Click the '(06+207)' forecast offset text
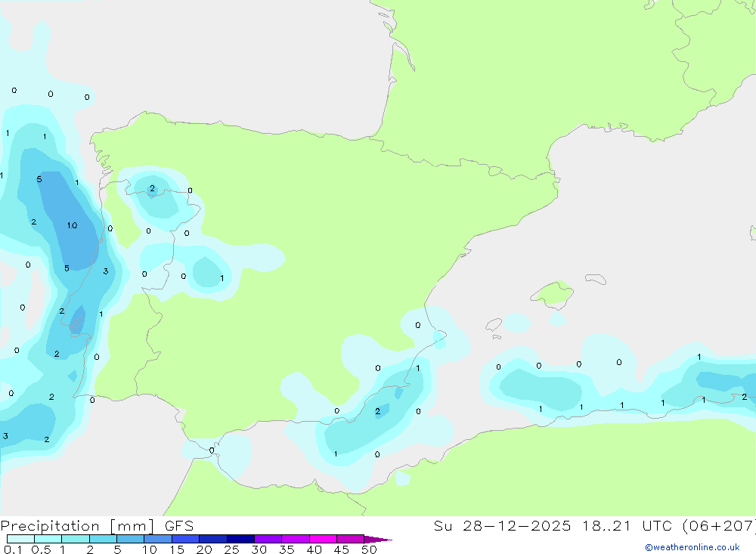Screen dimensions: 756x554 (x=720, y=526)
